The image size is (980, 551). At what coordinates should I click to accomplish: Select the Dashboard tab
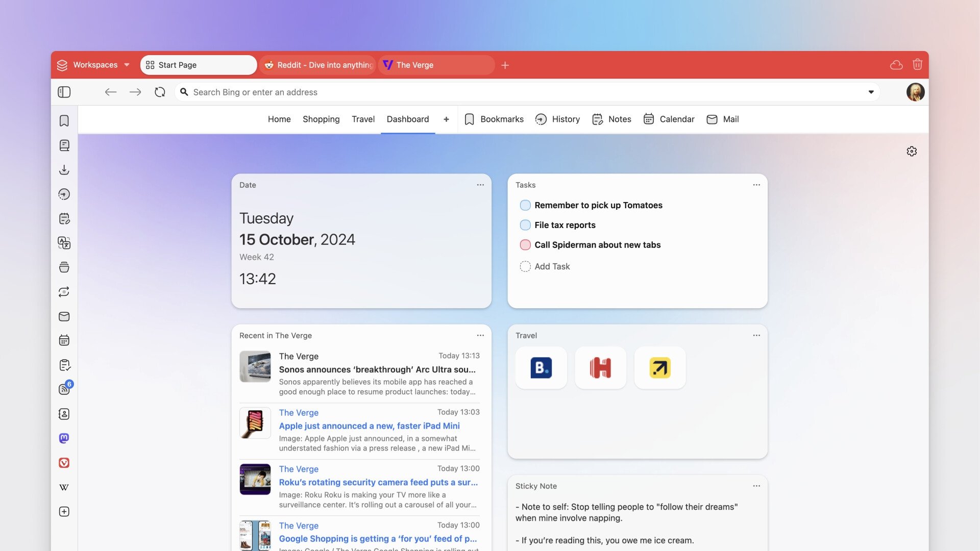click(408, 119)
